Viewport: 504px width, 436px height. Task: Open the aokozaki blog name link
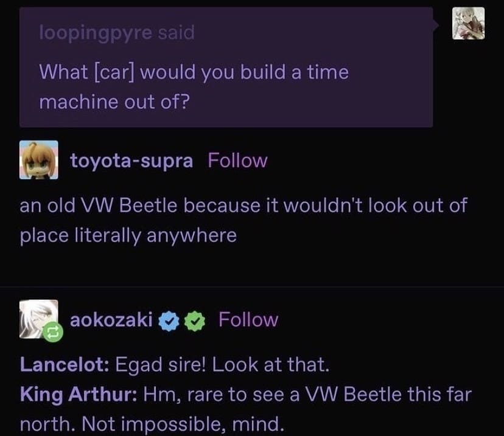pyautogui.click(x=111, y=319)
